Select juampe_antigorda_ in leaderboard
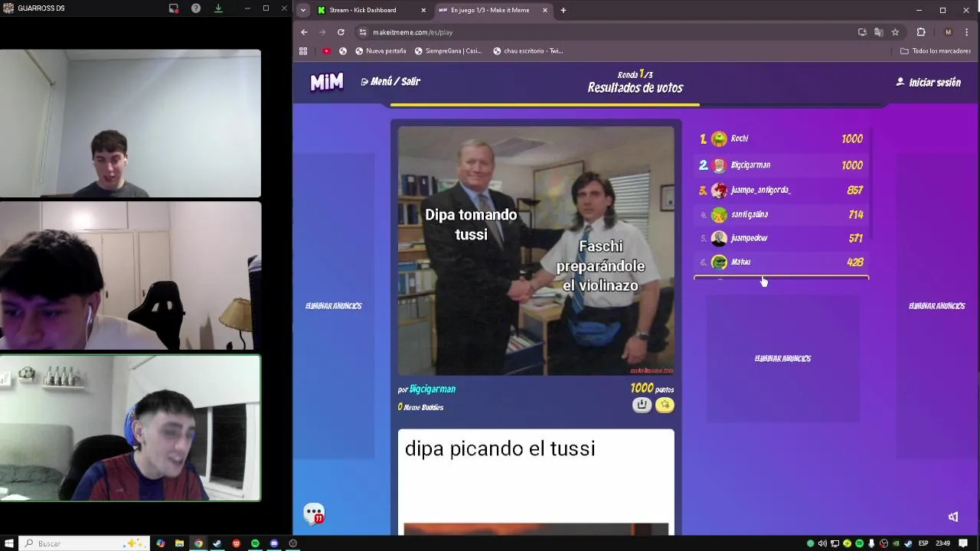Image resolution: width=980 pixels, height=551 pixels. pos(781,190)
